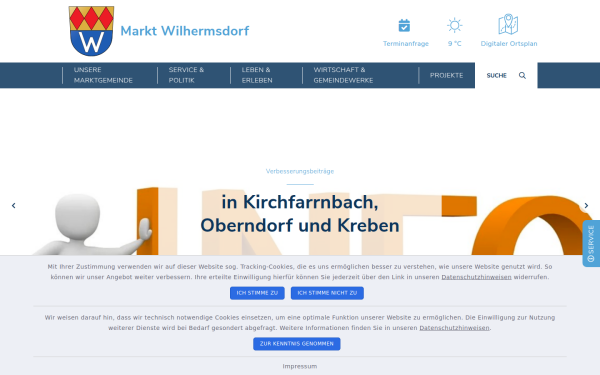
Task: Open the Markt Wilhermsdorf title link
Action: 184,31
